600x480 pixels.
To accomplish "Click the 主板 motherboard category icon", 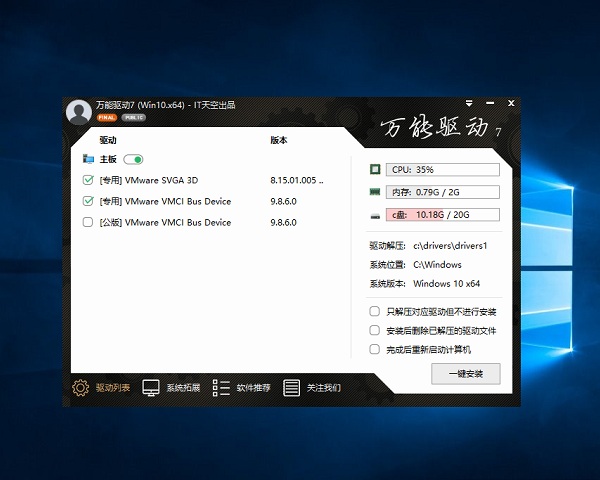I will click(x=88, y=159).
